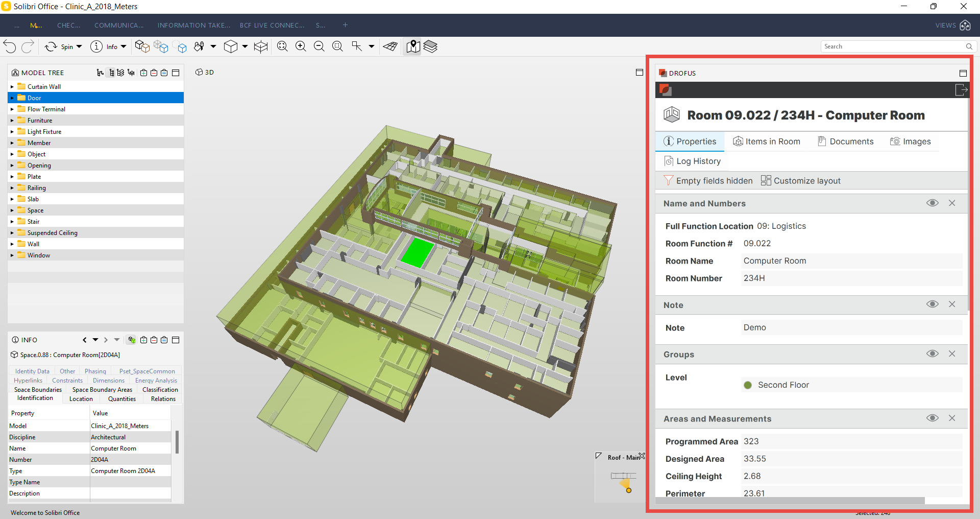Open the CHECKING menu
This screenshot has width=980, height=519.
coord(68,25)
